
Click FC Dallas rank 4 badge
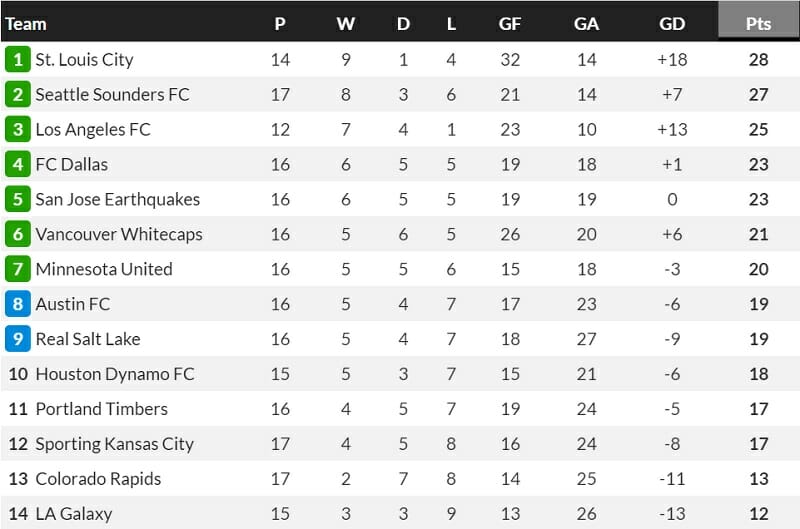pyautogui.click(x=18, y=164)
